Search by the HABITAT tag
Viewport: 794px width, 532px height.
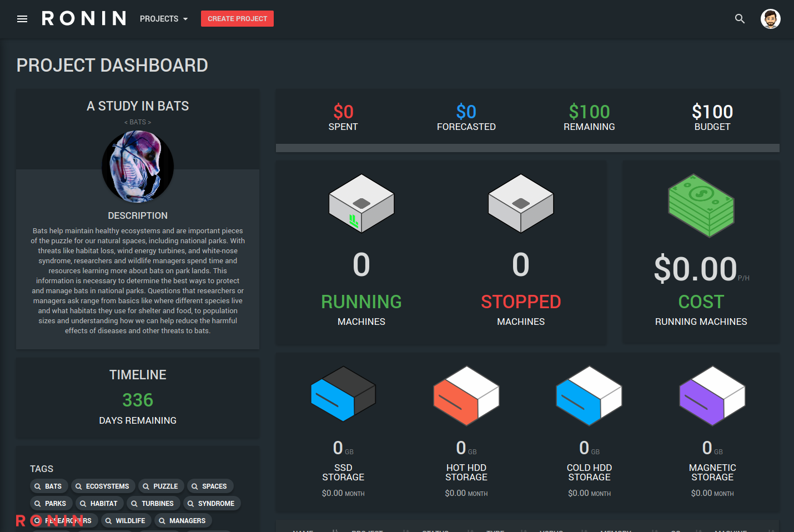tap(99, 504)
